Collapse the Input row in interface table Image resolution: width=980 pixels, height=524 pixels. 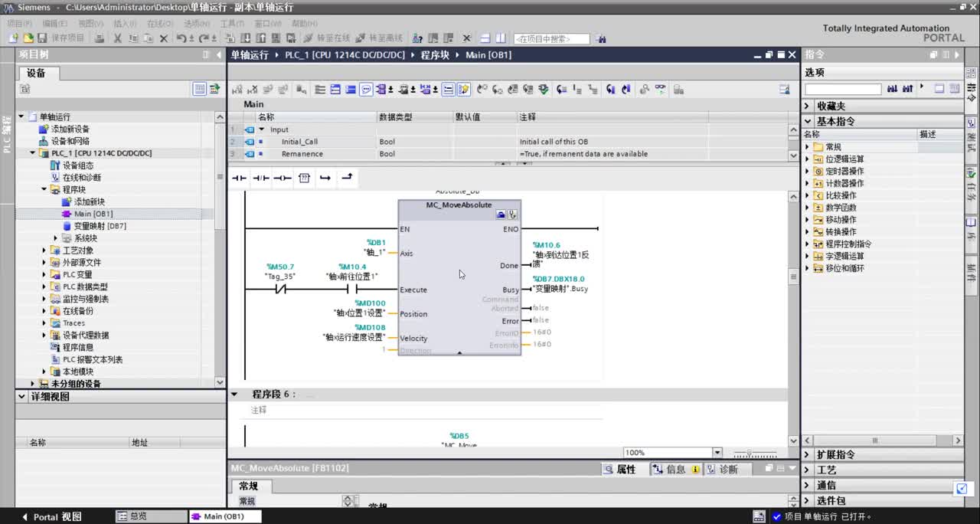tap(261, 129)
